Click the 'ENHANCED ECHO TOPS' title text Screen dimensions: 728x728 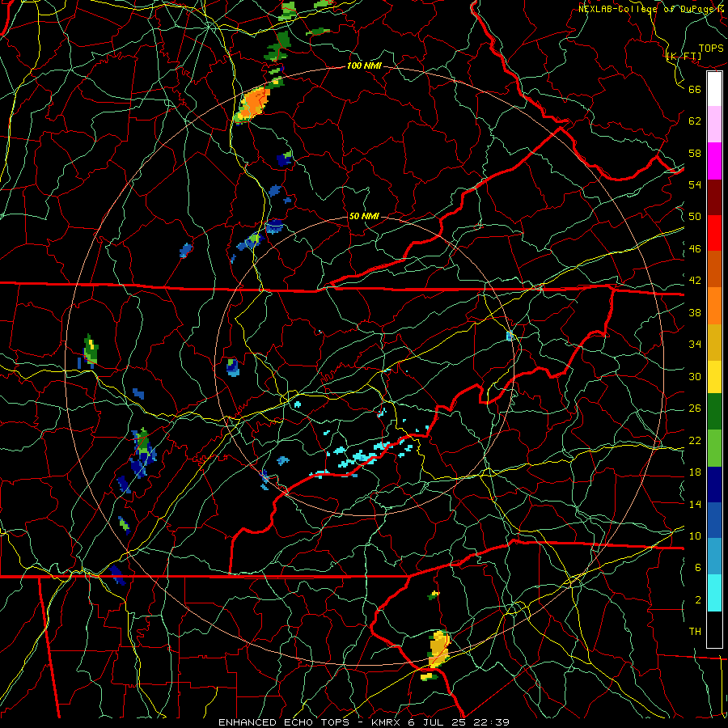[x=283, y=722]
